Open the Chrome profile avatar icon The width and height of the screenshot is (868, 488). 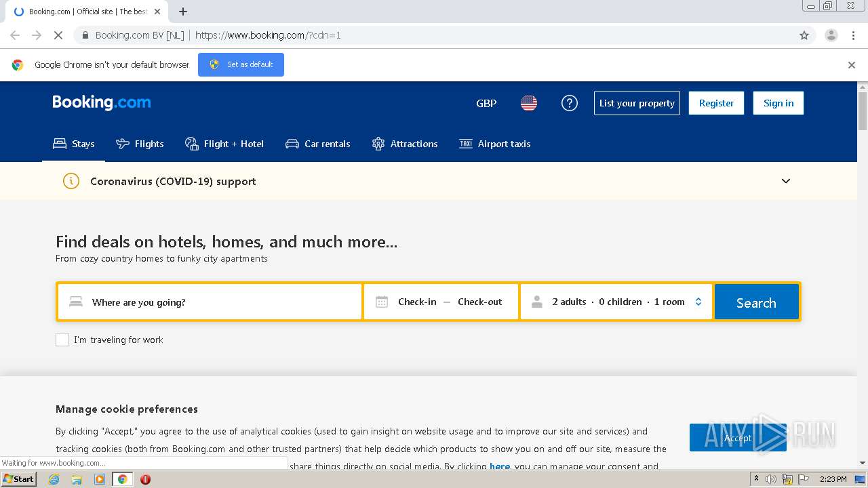831,35
